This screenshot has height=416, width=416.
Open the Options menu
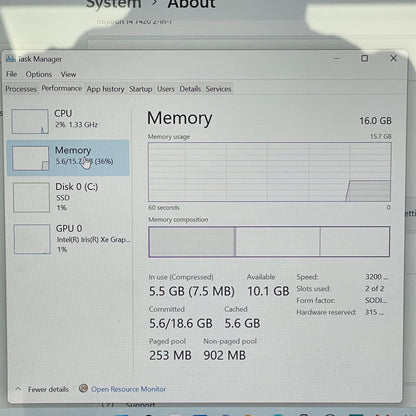(39, 74)
